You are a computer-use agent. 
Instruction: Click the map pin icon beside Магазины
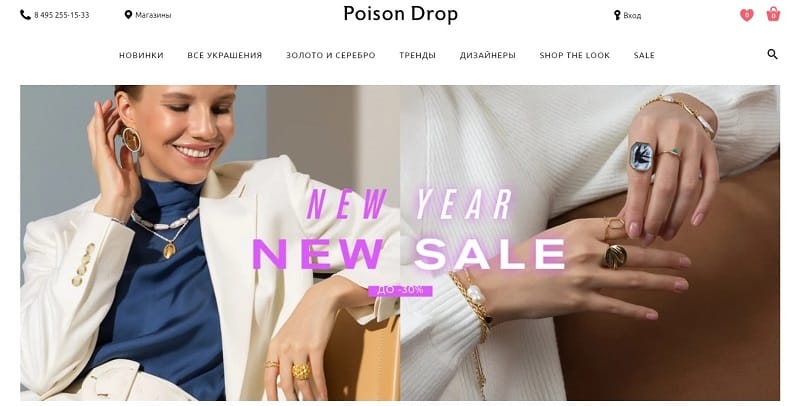(128, 15)
